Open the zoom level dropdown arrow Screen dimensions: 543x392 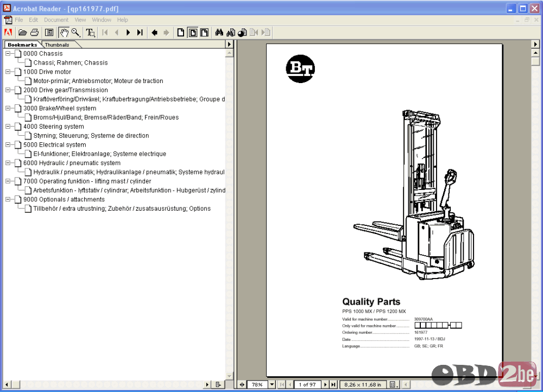coord(272,384)
